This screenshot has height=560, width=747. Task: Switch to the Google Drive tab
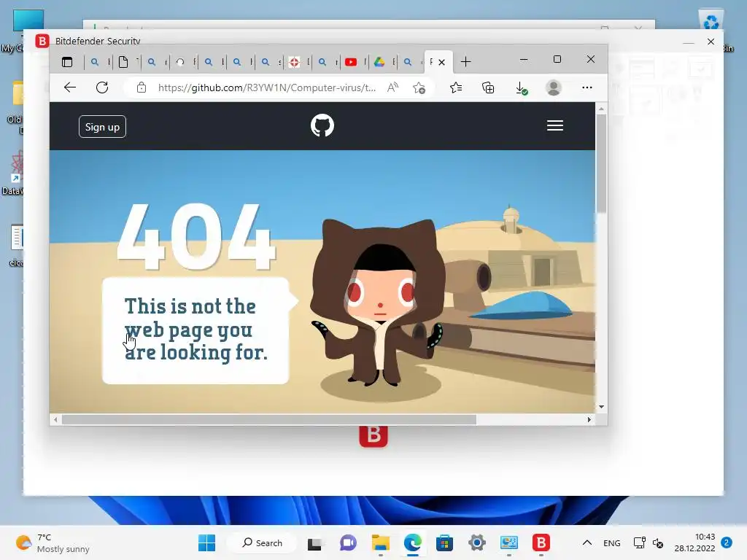[x=379, y=62]
